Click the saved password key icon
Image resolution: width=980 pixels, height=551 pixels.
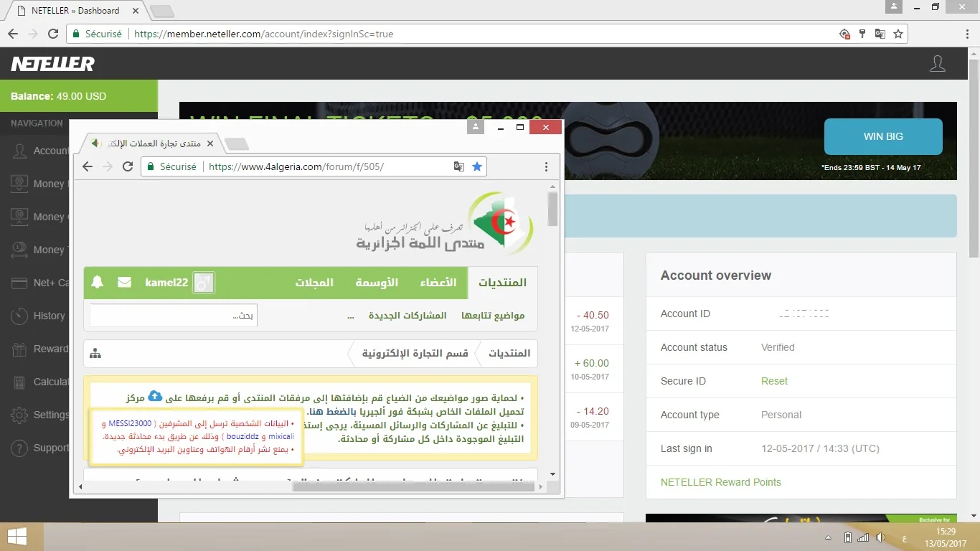(862, 34)
